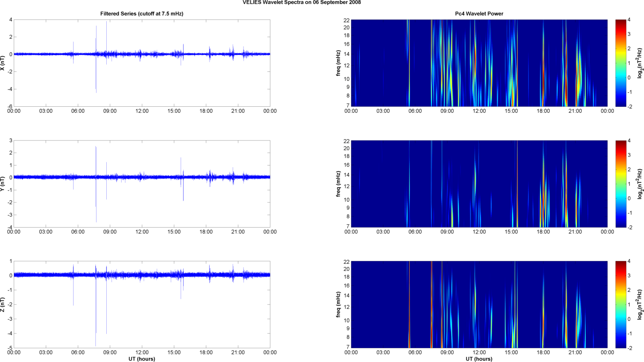Screen dimensions: 644x362
Task: Click the bottom wavelet power spectrogram
Action: 479,305
